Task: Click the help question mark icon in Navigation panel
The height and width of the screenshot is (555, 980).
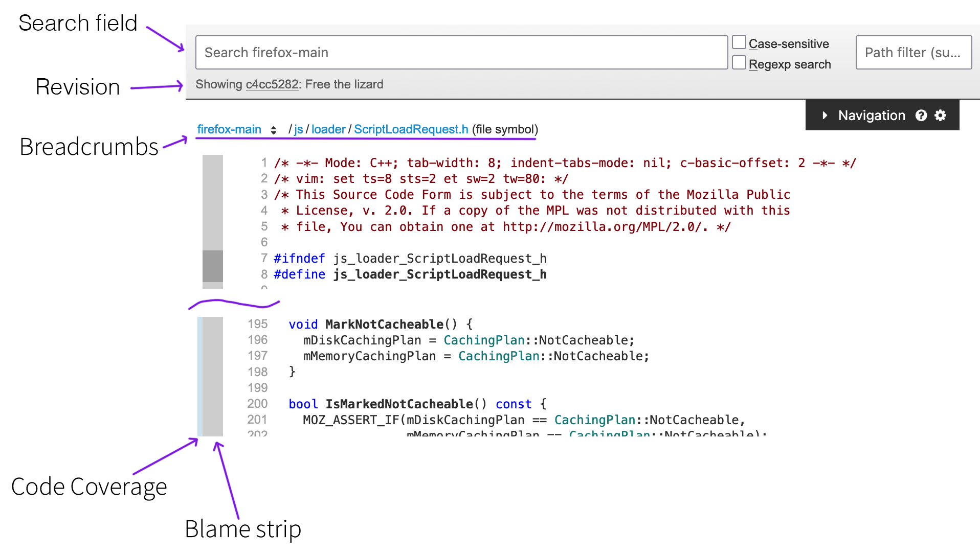Action: click(921, 115)
